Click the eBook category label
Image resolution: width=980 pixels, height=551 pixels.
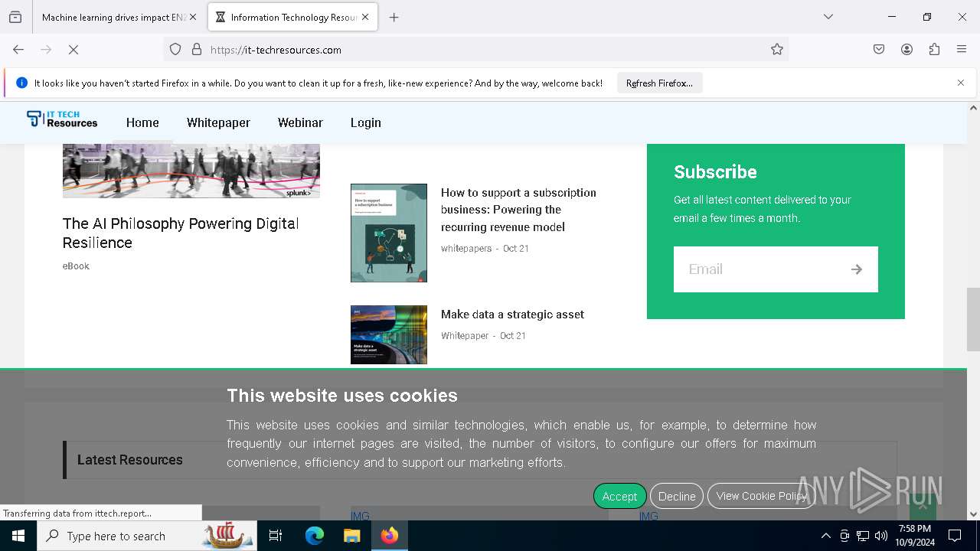click(76, 266)
